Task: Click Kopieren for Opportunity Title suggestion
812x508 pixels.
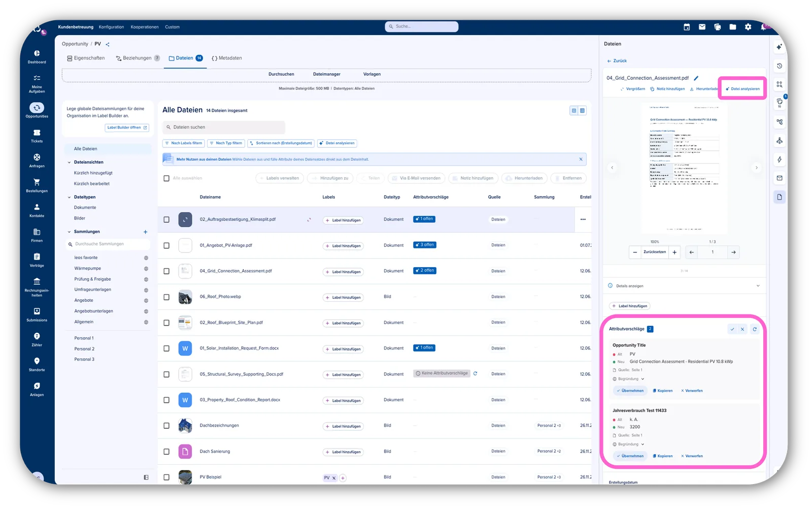Action: tap(662, 391)
